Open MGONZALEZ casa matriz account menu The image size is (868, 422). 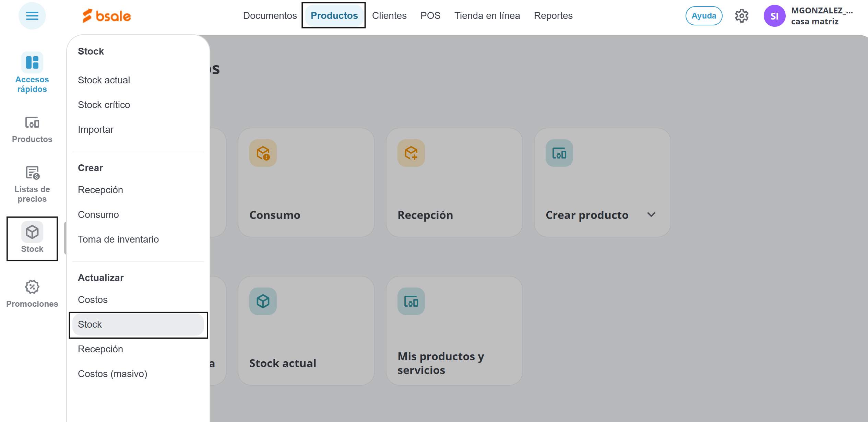(x=821, y=16)
